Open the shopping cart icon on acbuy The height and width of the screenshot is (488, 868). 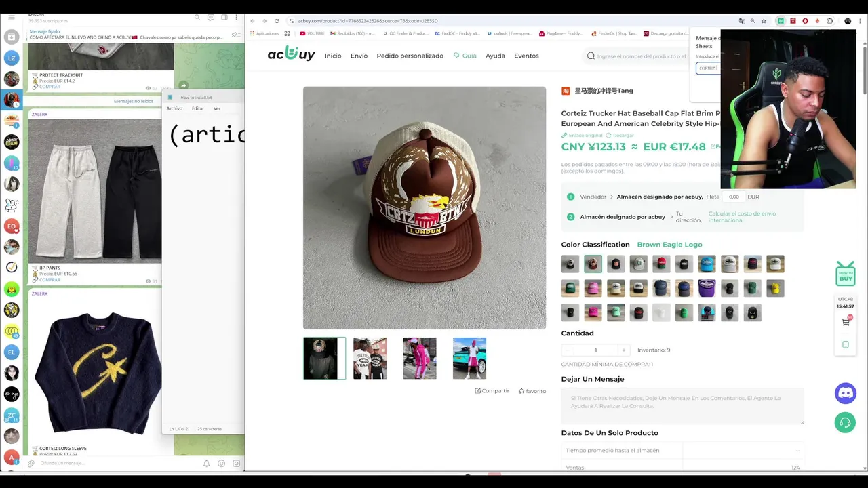tap(846, 322)
